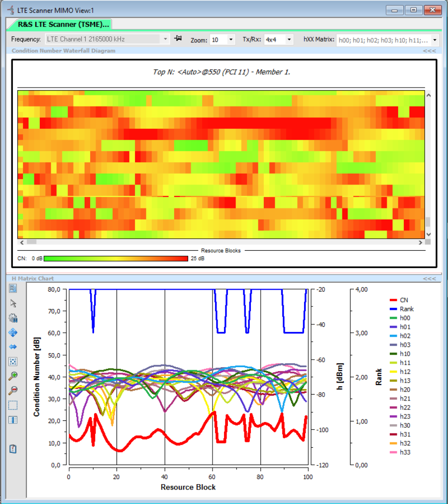This screenshot has width=448, height=504.
Task: Click the CN color scale bar
Action: pos(115,258)
